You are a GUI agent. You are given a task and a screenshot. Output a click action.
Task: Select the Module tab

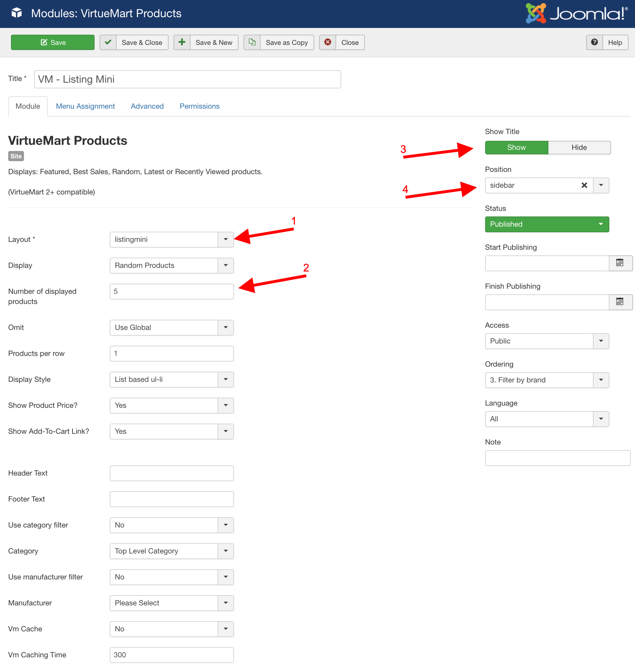pyautogui.click(x=28, y=106)
